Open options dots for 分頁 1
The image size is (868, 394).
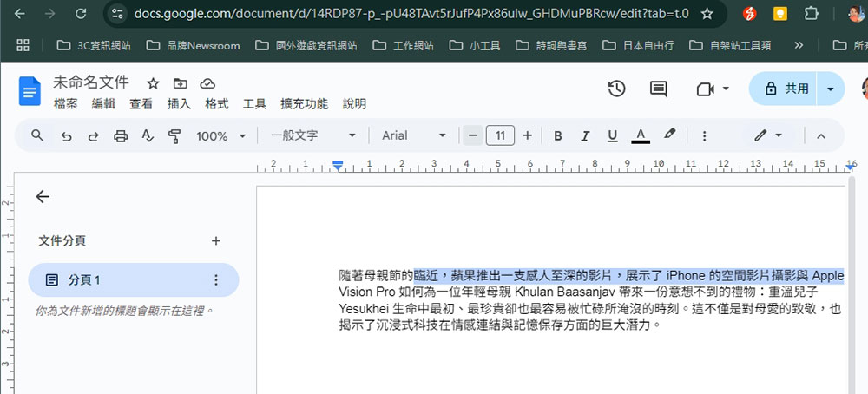(x=216, y=280)
